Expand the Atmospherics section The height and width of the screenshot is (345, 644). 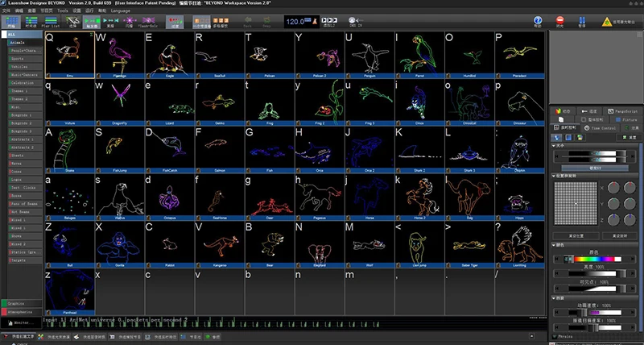(x=22, y=311)
